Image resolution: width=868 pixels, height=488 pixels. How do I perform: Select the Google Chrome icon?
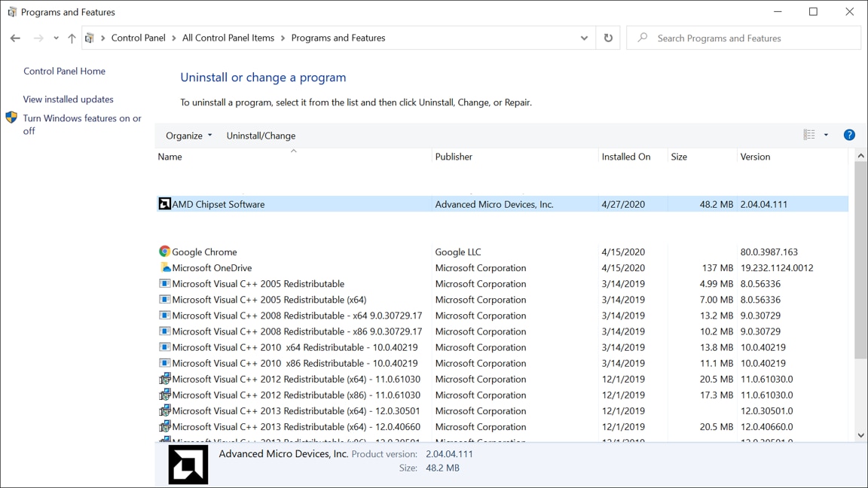[164, 252]
